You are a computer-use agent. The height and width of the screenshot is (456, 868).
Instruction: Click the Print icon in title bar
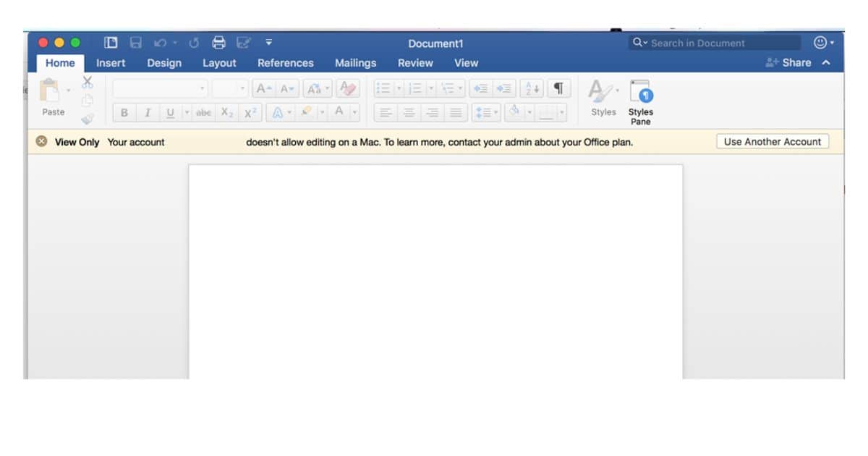click(218, 43)
